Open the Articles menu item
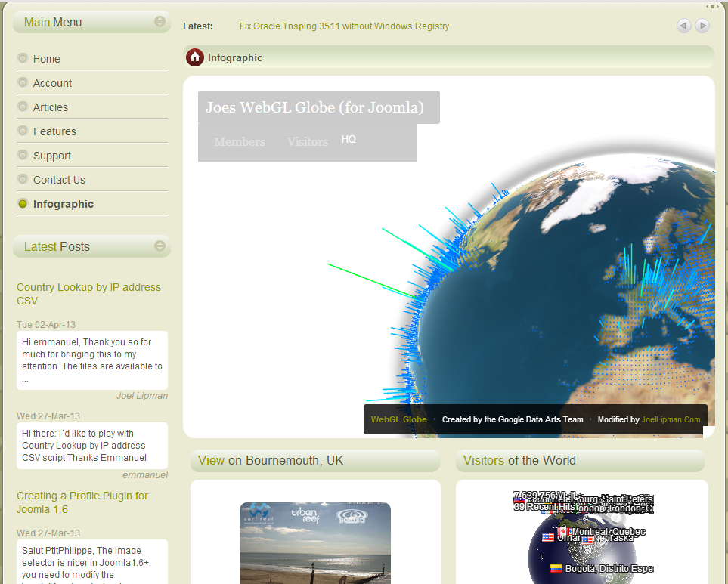 pyautogui.click(x=51, y=107)
